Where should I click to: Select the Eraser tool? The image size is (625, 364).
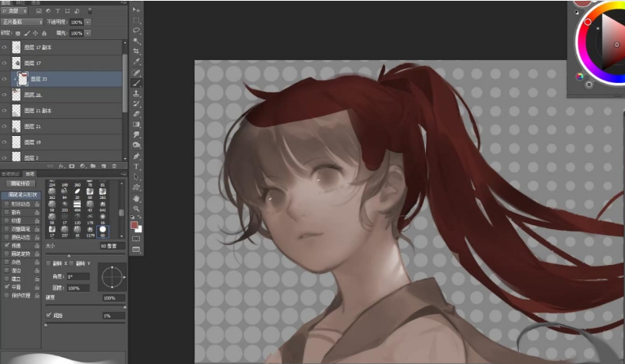coord(136,114)
